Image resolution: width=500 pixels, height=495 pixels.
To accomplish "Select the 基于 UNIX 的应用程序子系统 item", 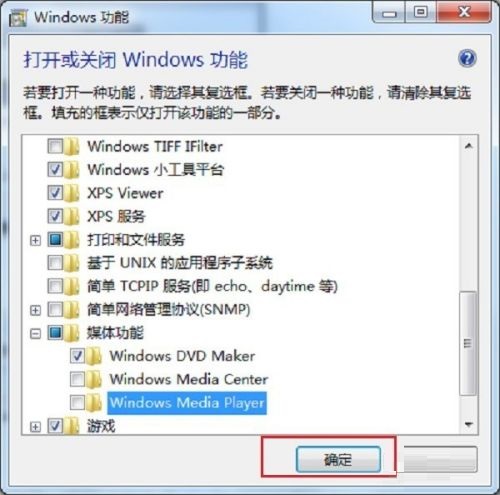I will pos(180,263).
